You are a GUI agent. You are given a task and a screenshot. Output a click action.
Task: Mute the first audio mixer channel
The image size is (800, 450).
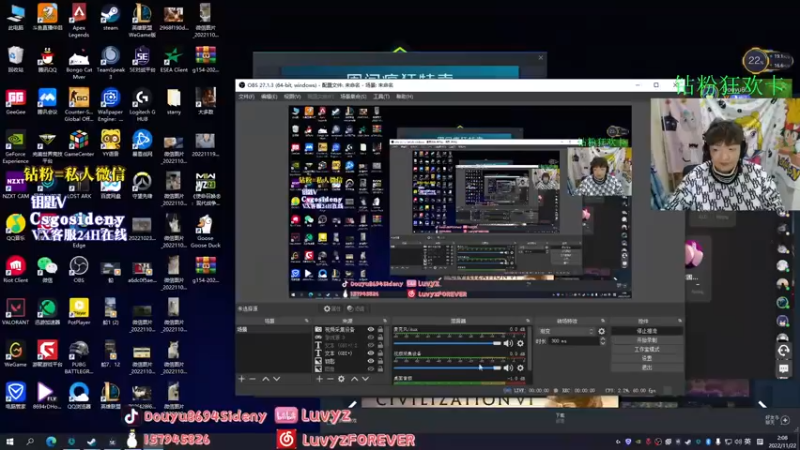[508, 343]
